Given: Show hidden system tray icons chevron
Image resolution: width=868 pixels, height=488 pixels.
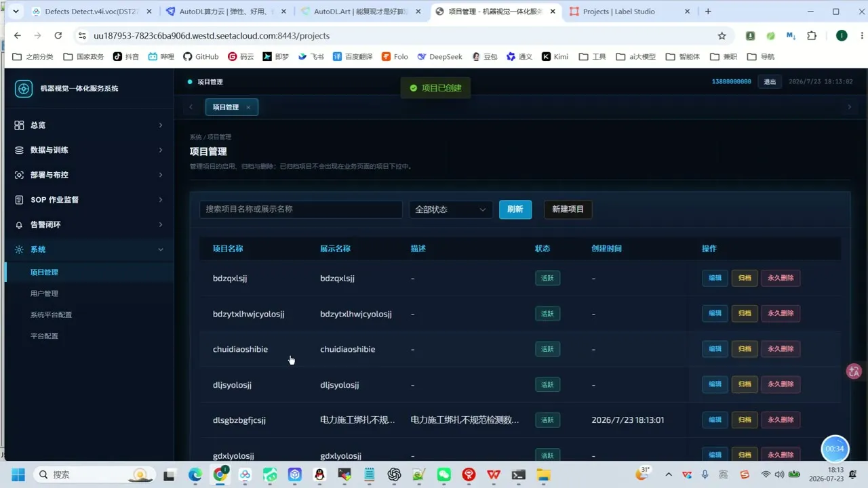Looking at the screenshot, I should point(669,474).
